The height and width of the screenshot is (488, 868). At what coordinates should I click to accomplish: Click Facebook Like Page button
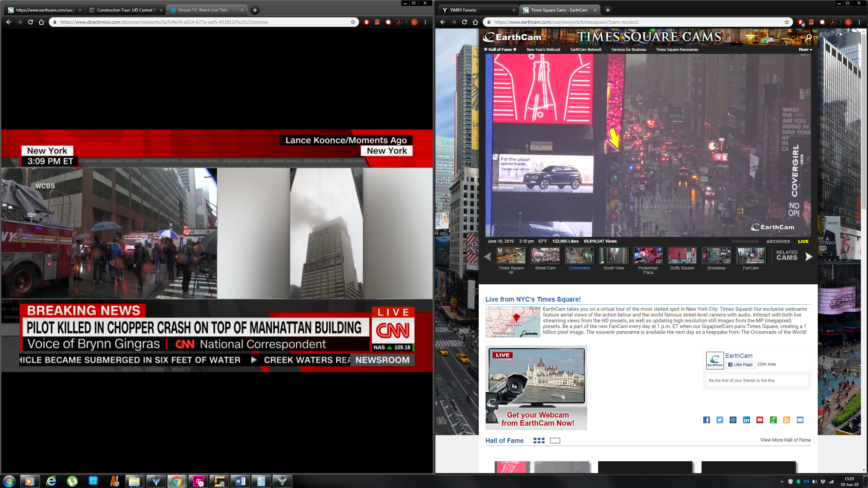click(x=741, y=365)
